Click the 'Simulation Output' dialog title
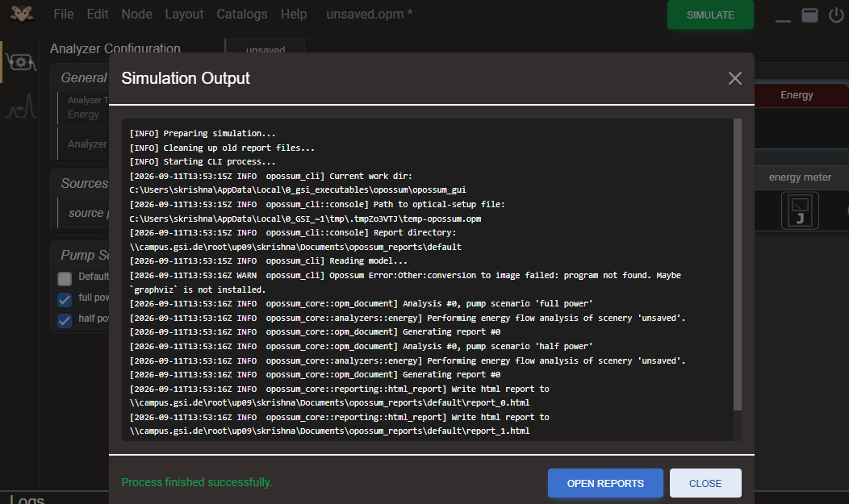The width and height of the screenshot is (849, 504). click(x=186, y=78)
